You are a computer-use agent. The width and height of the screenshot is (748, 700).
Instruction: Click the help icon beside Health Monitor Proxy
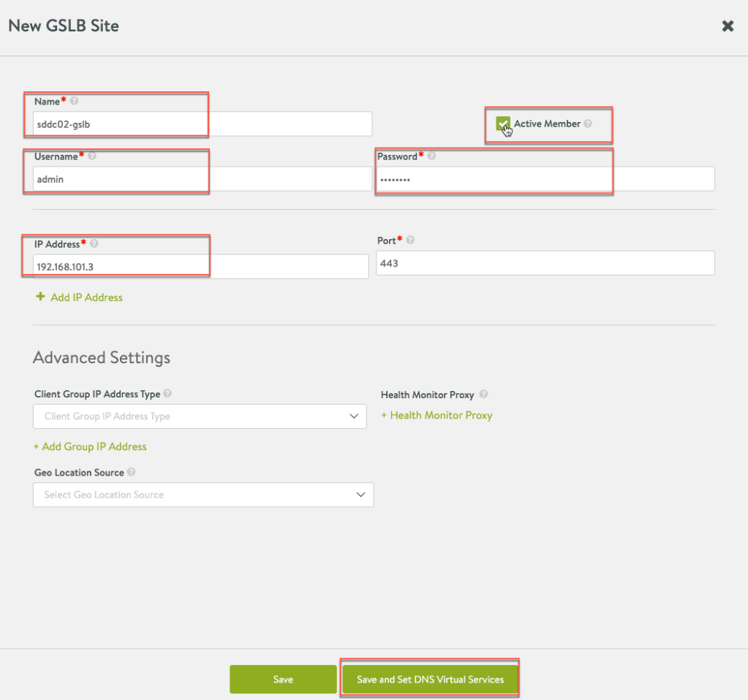pos(483,395)
